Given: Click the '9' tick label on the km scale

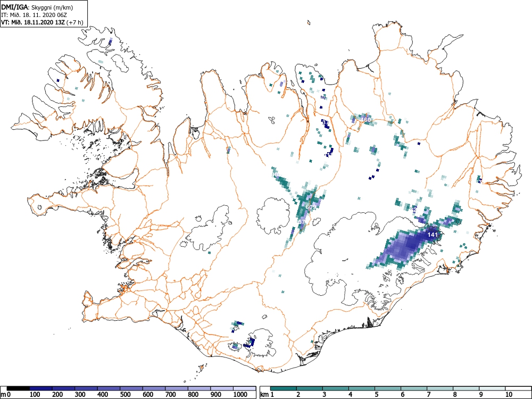Looking at the screenshot, I should 481,395.
